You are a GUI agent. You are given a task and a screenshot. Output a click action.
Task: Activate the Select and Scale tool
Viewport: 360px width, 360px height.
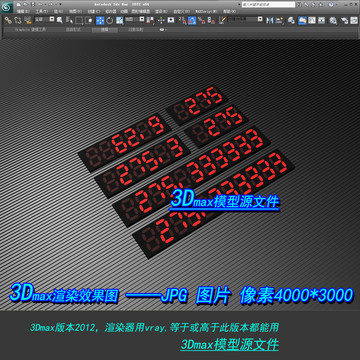pyautogui.click(x=119, y=20)
